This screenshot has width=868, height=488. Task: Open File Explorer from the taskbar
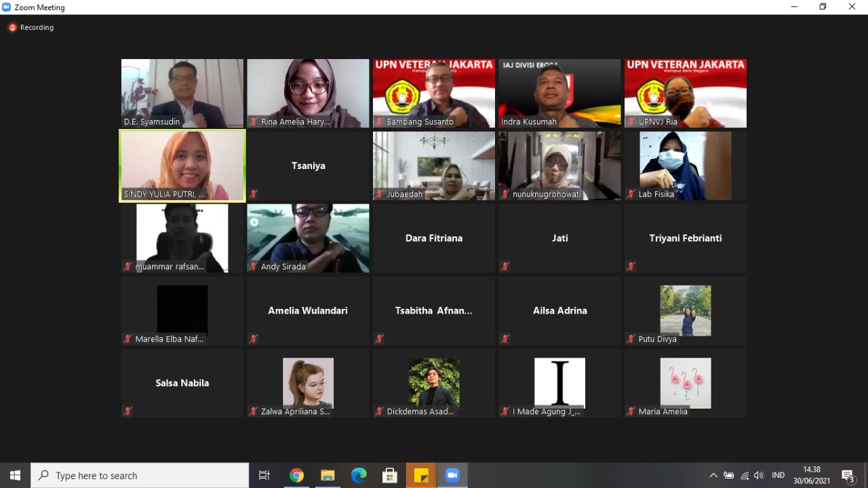(x=328, y=476)
